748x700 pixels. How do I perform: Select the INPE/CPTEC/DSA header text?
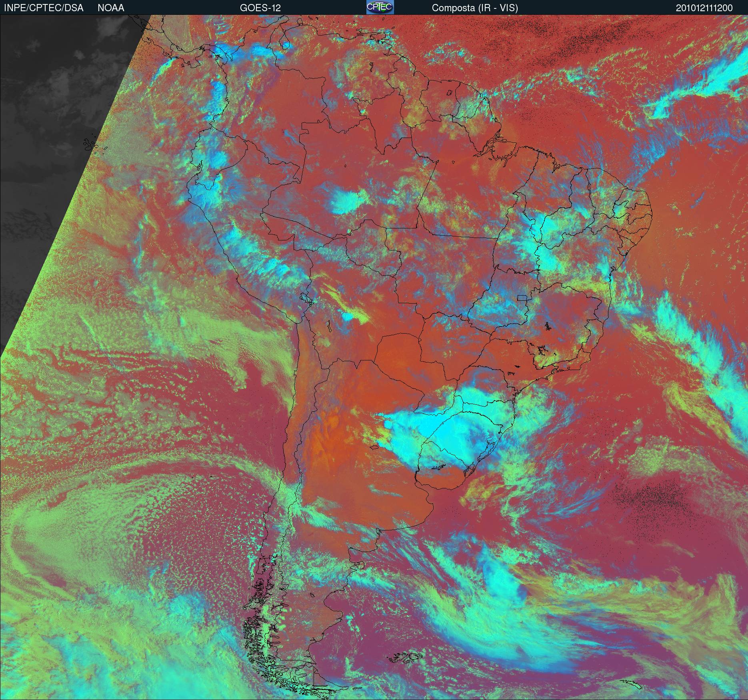coord(44,8)
